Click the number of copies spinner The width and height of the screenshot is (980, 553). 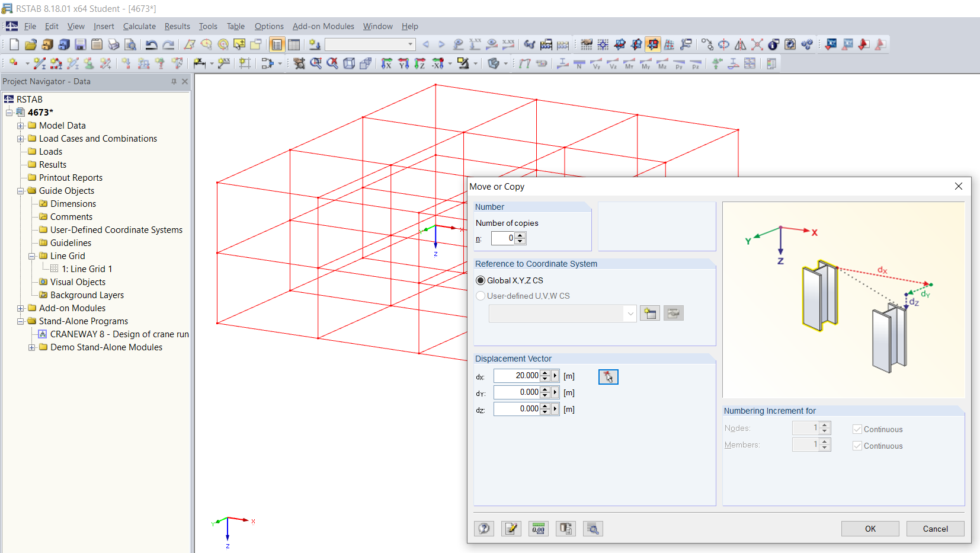(x=520, y=238)
